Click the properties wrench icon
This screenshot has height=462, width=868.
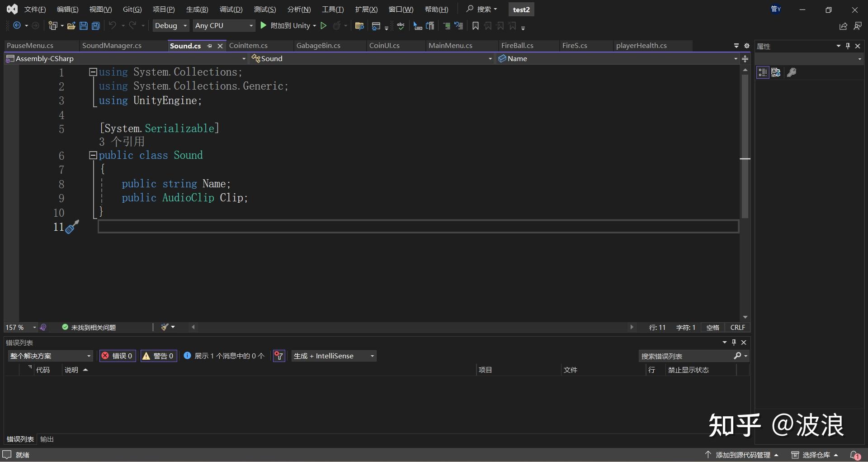click(x=792, y=72)
